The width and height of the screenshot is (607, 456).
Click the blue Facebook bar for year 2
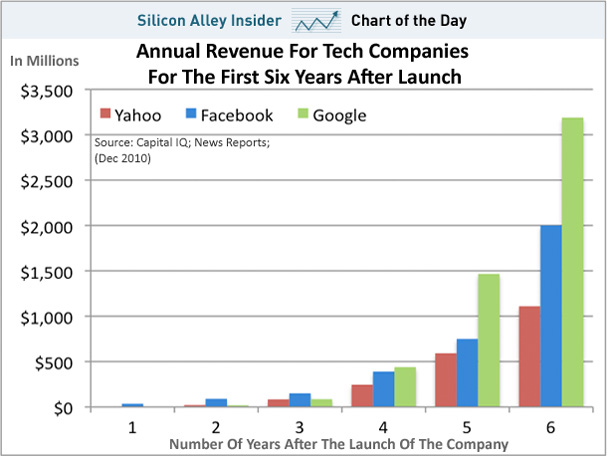[216, 403]
